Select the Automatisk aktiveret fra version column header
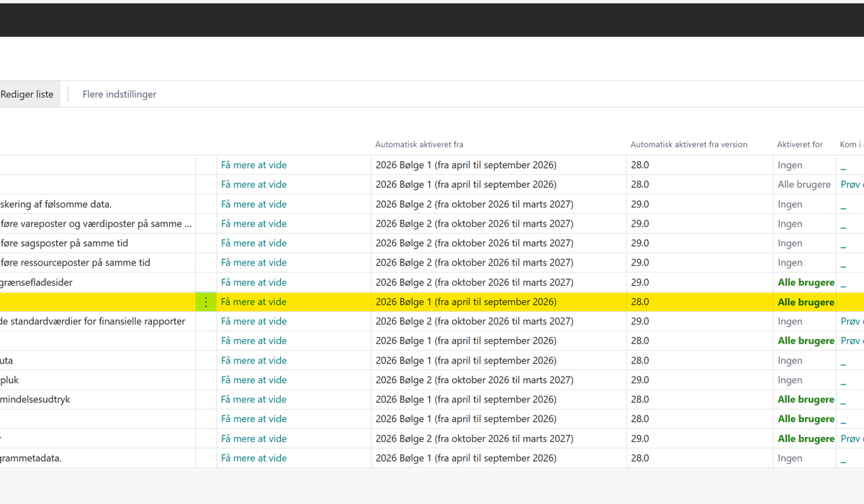This screenshot has height=504, width=864. (689, 145)
